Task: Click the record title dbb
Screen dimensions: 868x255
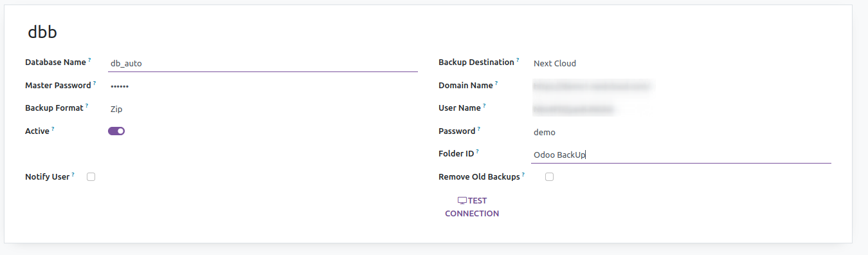Action: [42, 32]
